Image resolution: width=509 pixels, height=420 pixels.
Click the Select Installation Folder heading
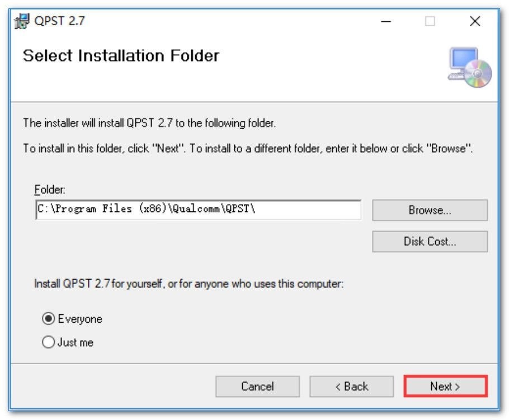[x=121, y=55]
